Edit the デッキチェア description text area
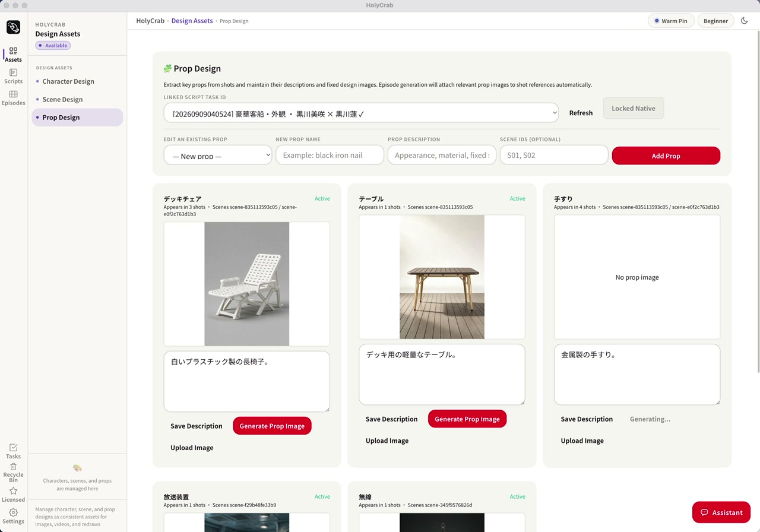Viewport: 760px width, 532px height. pos(247,381)
